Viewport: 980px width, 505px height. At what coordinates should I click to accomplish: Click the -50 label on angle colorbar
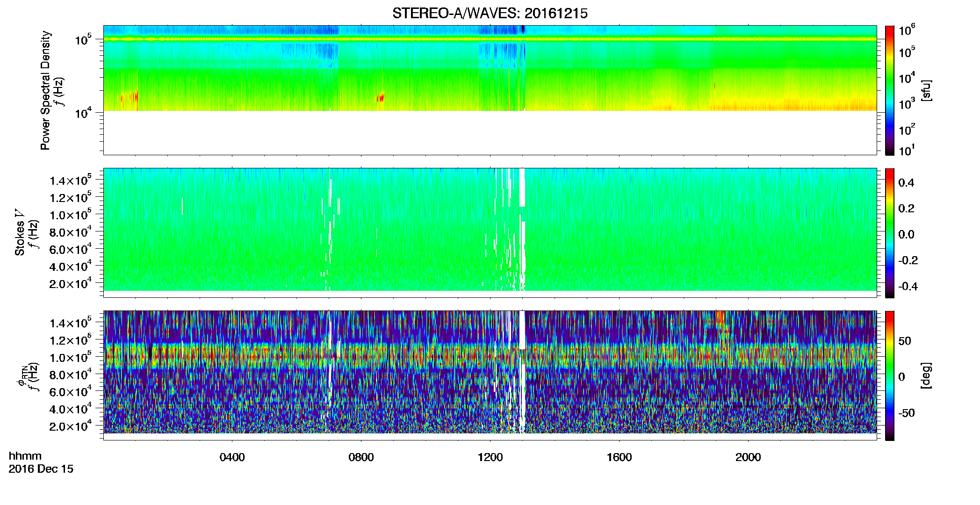tap(906, 413)
